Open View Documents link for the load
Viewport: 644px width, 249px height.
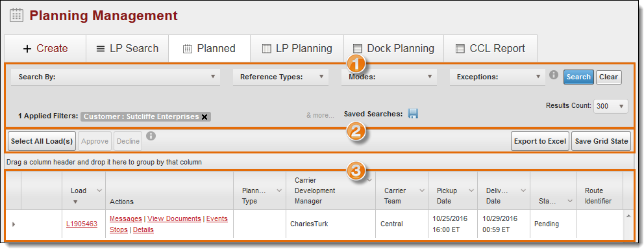[174, 219]
